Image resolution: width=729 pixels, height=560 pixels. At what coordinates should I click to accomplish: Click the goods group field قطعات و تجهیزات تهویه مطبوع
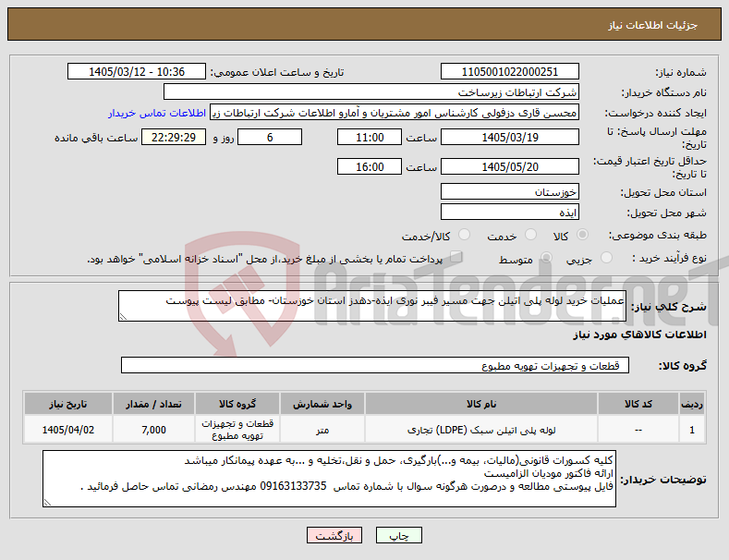click(x=375, y=366)
